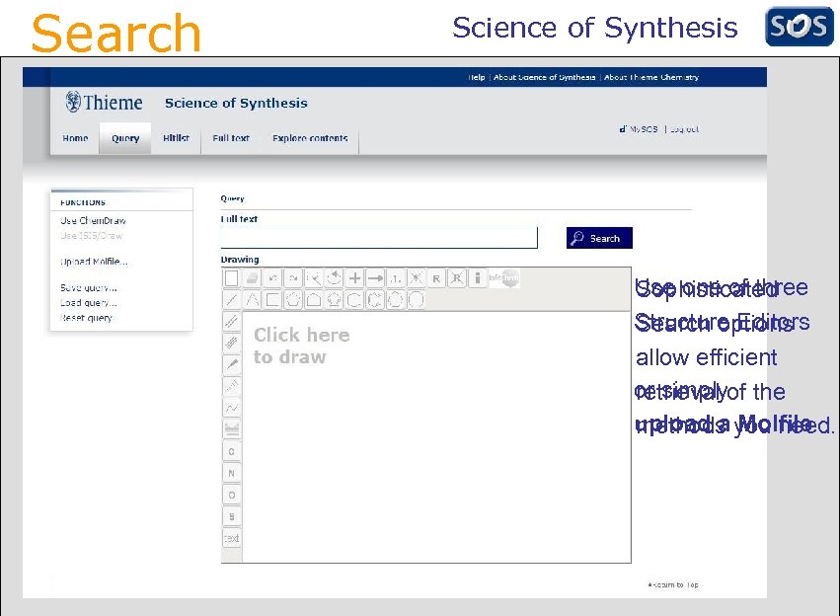
Task: Select the house-shaped cyclopentane template
Action: click(313, 299)
